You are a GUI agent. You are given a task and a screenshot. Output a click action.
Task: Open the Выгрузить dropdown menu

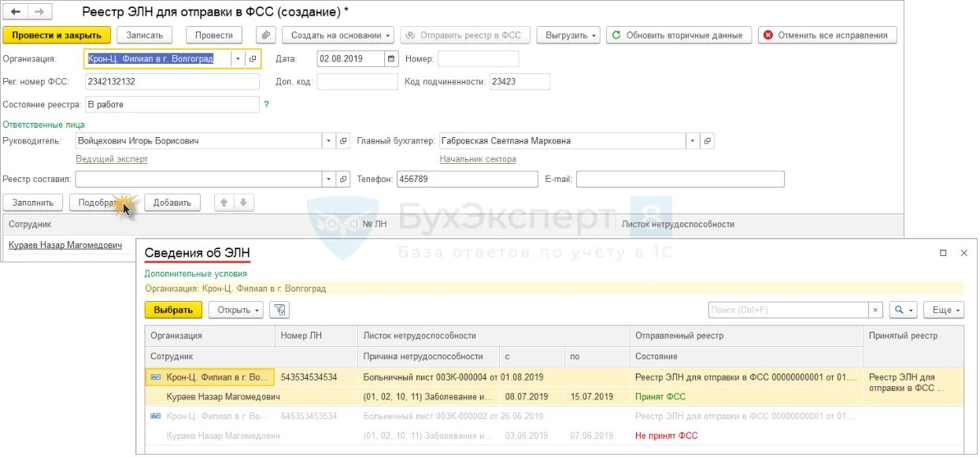pos(568,35)
